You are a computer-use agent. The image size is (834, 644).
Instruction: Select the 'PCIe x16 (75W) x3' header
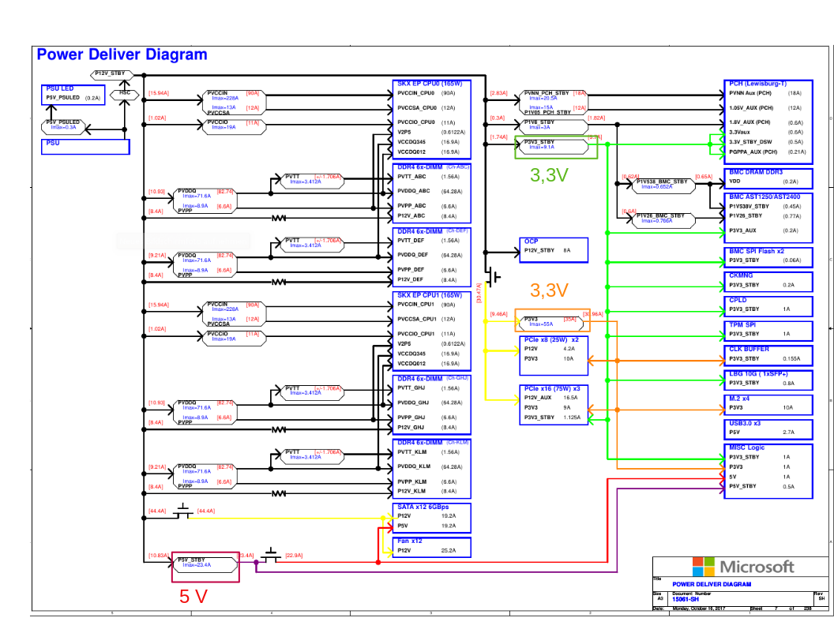click(552, 388)
